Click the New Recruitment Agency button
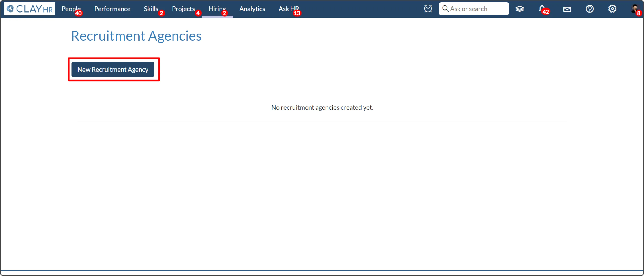 tap(113, 69)
